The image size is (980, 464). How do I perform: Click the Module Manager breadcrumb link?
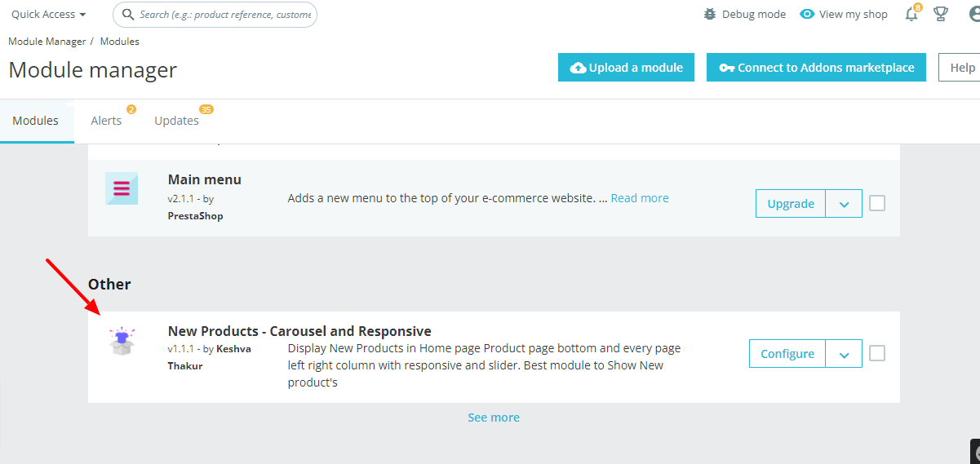point(47,41)
